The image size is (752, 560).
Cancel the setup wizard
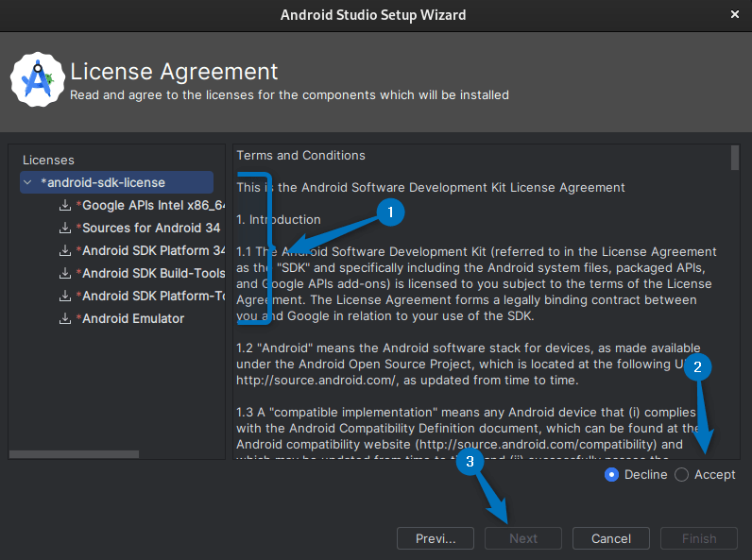[x=611, y=538]
